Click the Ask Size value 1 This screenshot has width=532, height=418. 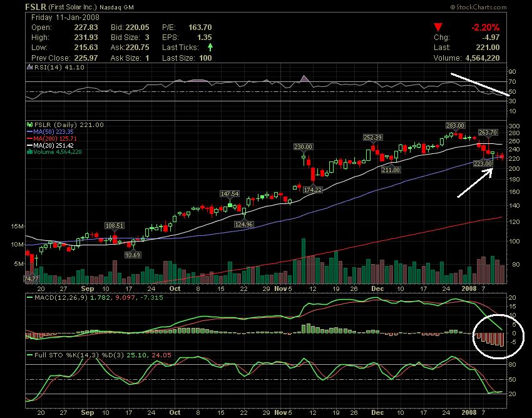147,58
